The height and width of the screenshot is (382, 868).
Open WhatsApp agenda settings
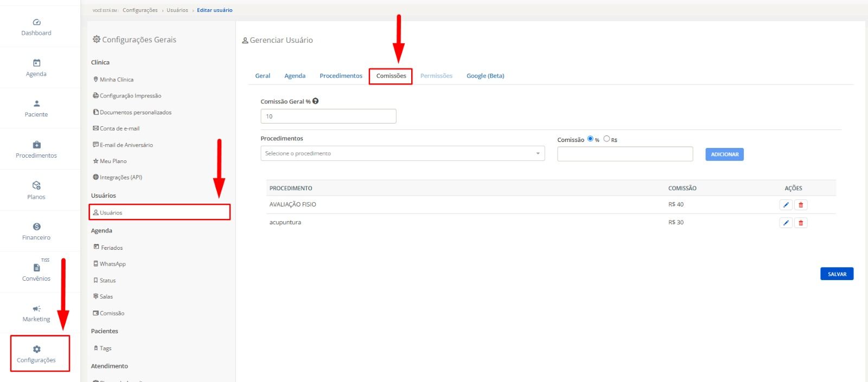pyautogui.click(x=110, y=264)
